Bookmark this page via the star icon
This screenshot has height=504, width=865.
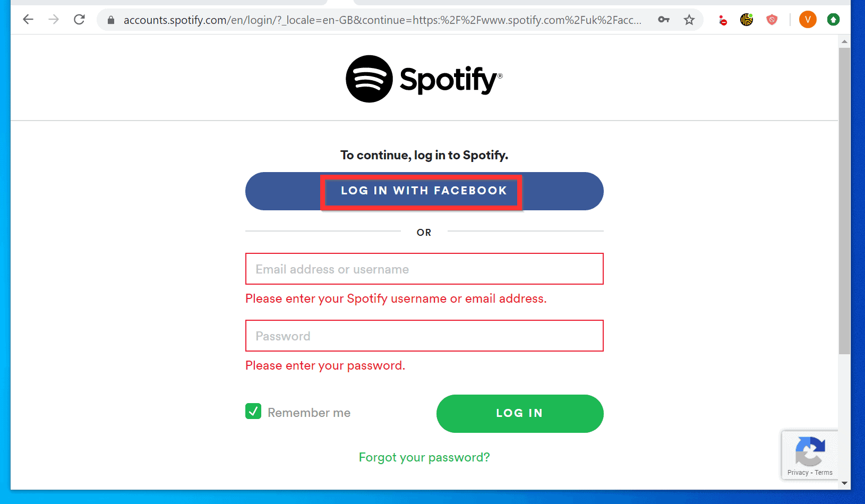[x=689, y=20]
